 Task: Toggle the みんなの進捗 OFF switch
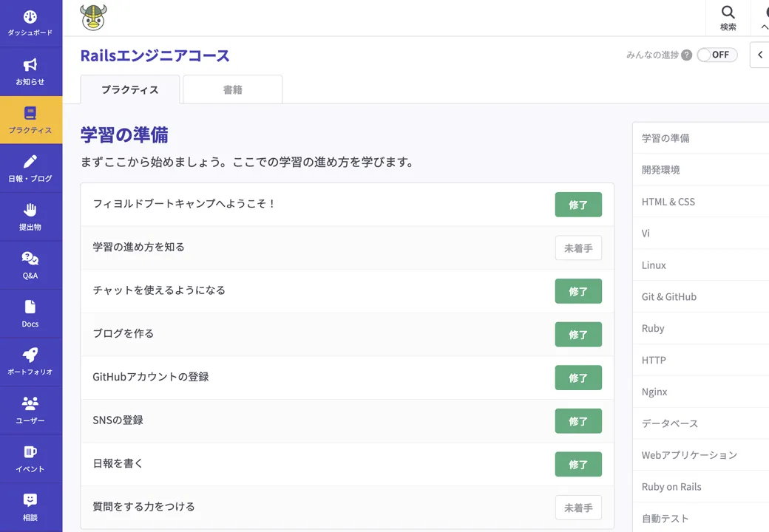(x=717, y=55)
